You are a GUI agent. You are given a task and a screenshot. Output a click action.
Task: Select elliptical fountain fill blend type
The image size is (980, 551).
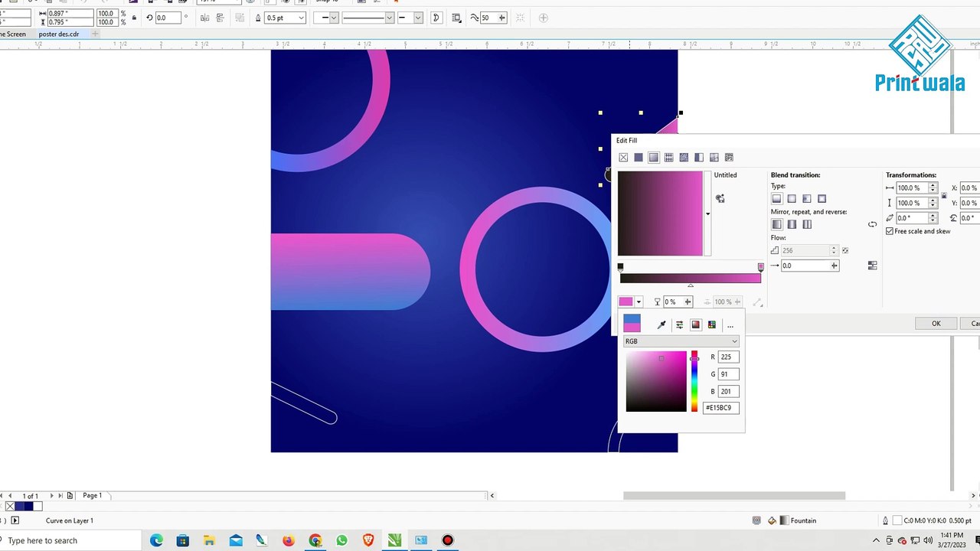(792, 199)
